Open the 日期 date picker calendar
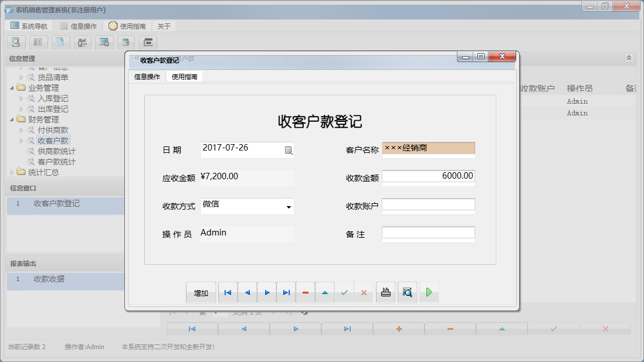Viewport: 644px width, 362px height. tap(287, 150)
